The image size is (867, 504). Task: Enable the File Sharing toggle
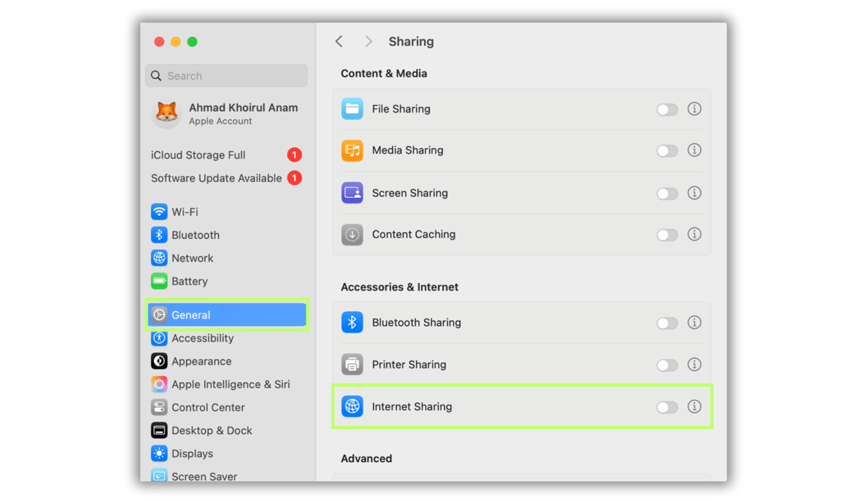(668, 110)
